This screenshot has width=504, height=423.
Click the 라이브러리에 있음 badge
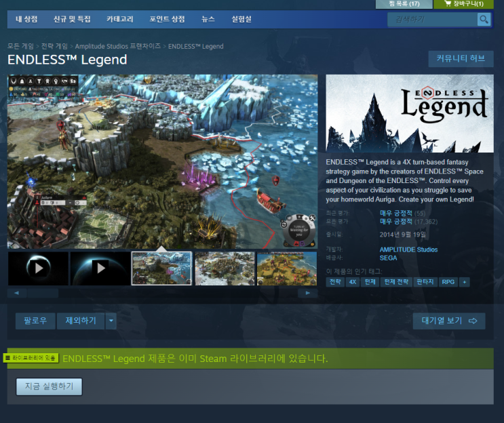pyautogui.click(x=31, y=358)
